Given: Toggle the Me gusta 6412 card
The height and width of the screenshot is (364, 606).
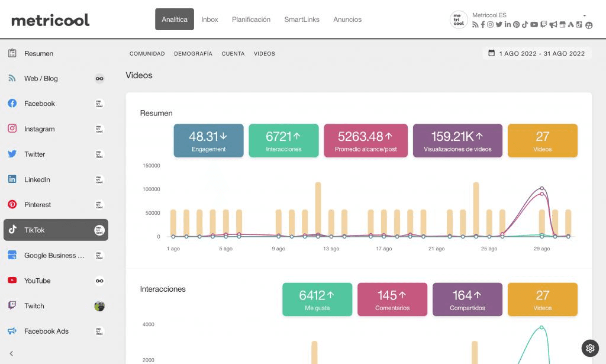Looking at the screenshot, I should pyautogui.click(x=317, y=299).
